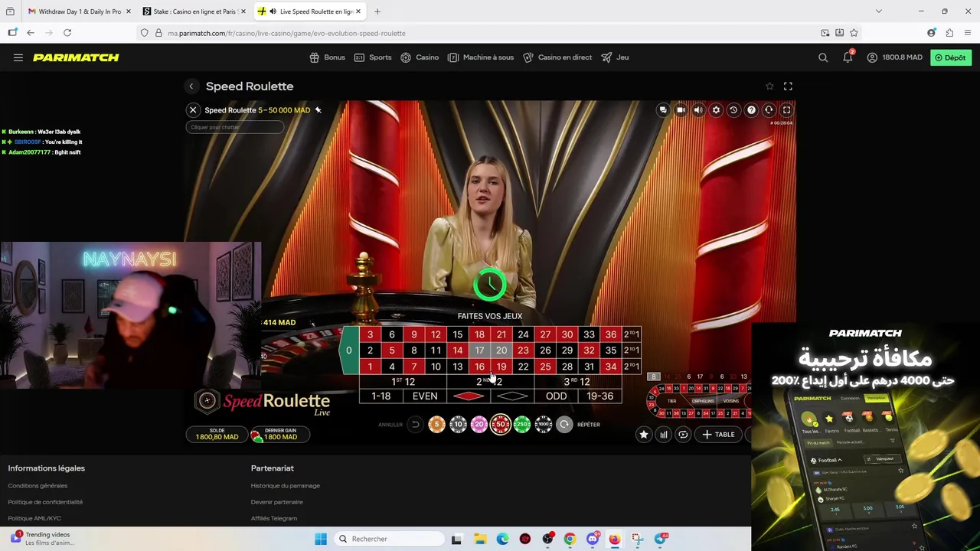Click the auto-play loop icon

tap(683, 435)
